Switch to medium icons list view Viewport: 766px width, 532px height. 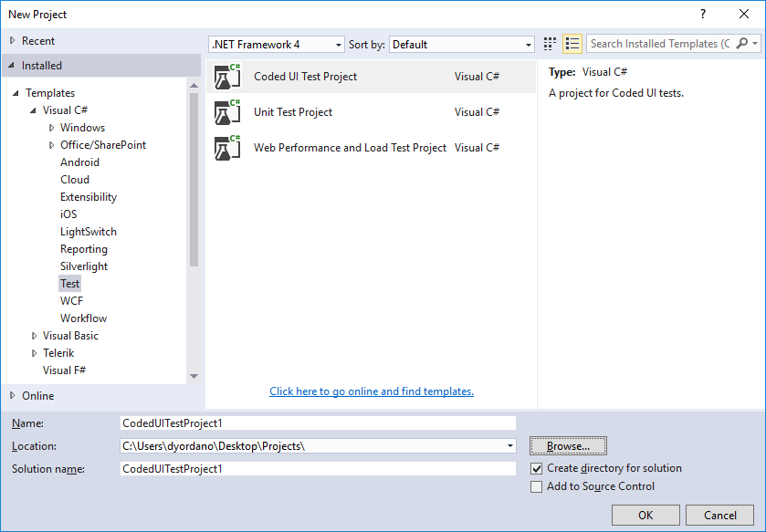572,44
